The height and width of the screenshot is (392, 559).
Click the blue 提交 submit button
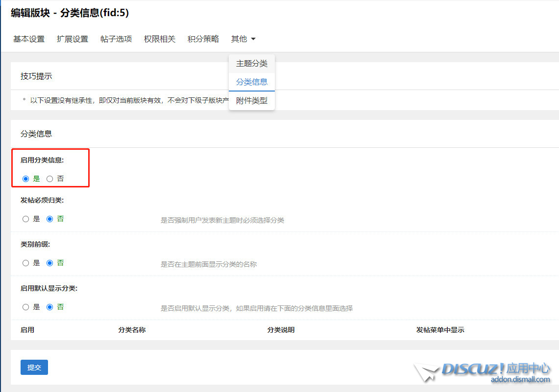pyautogui.click(x=34, y=367)
